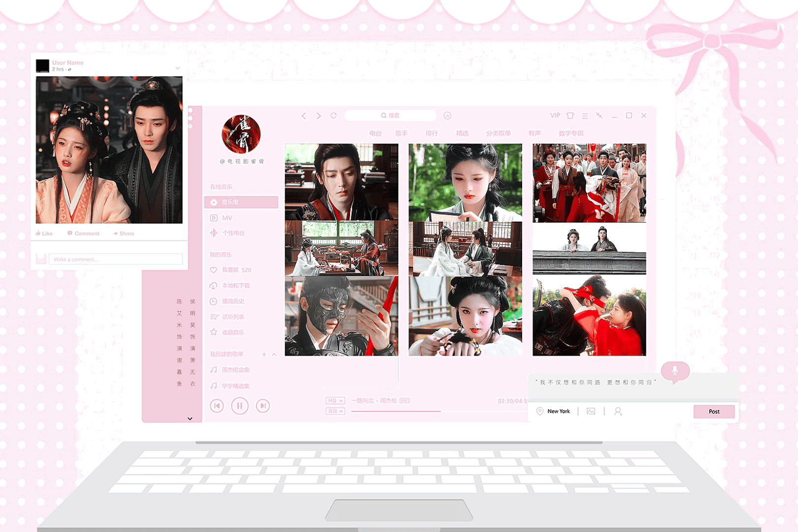Switch to the 歌手 tab
Viewport: 798px width, 532px height.
point(401,133)
